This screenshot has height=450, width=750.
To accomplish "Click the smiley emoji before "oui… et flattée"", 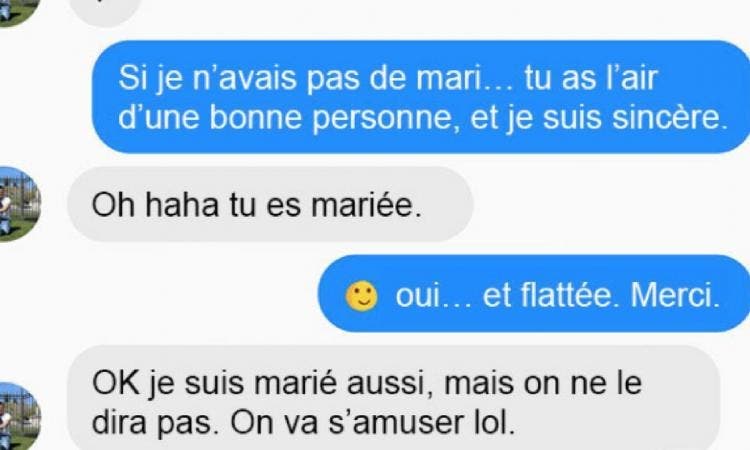I will [362, 296].
